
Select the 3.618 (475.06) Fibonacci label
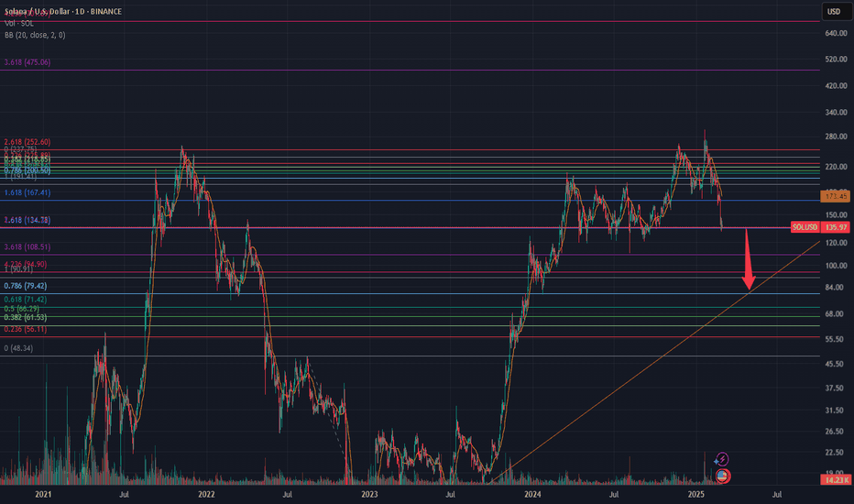(x=27, y=62)
